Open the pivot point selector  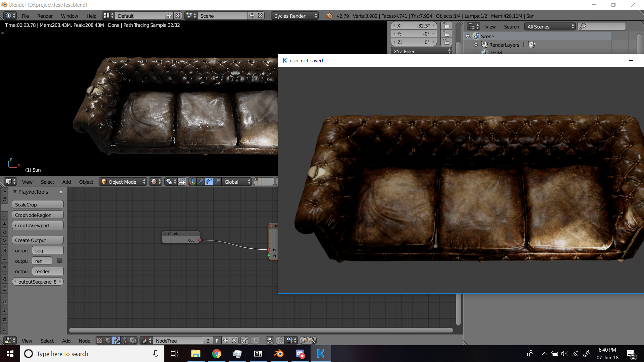click(x=171, y=182)
